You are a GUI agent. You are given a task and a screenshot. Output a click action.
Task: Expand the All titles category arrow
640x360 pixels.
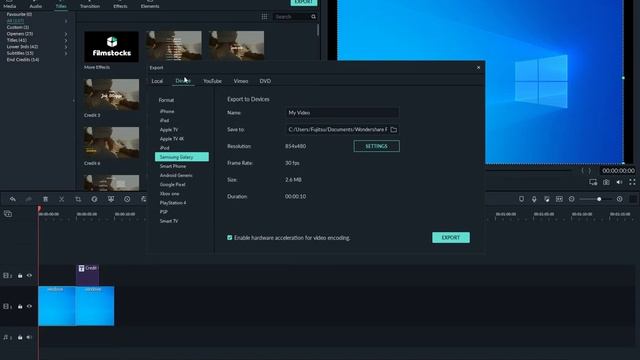point(66,21)
